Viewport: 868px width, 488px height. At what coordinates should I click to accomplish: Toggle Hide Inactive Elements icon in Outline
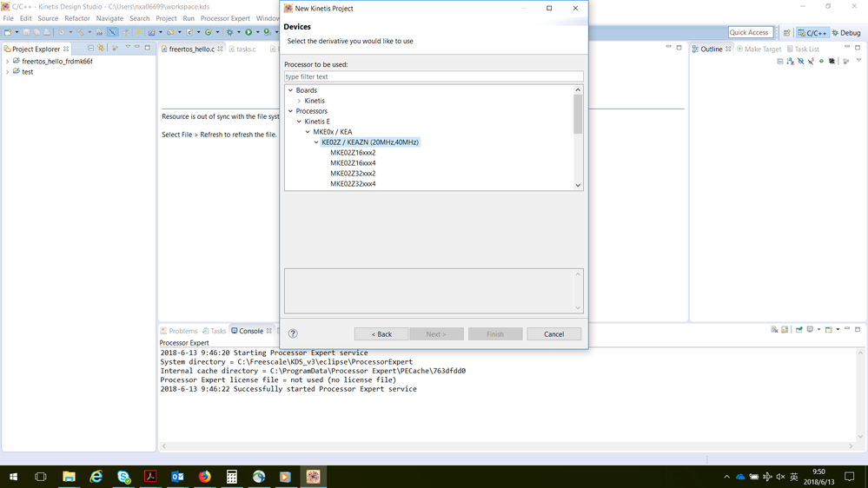click(x=832, y=61)
